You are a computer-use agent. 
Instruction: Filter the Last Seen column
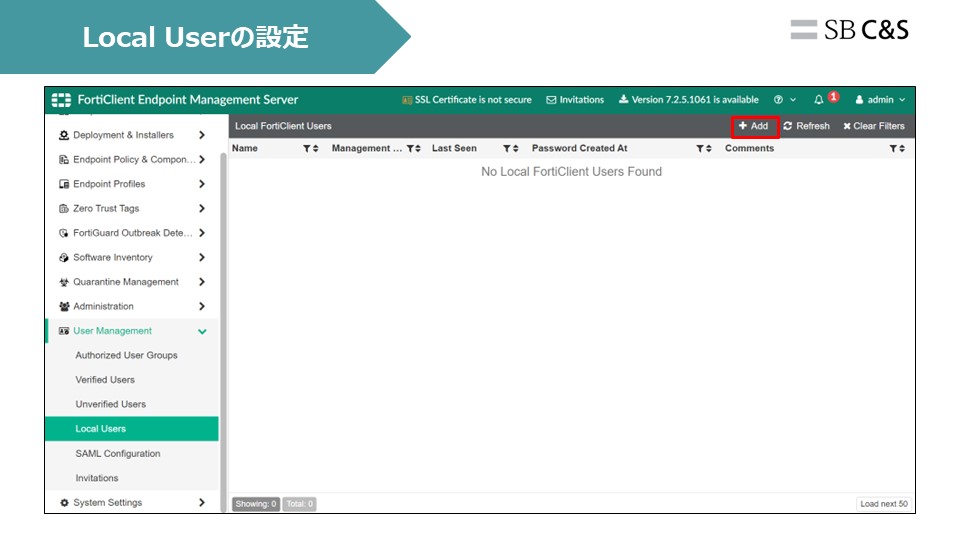(506, 148)
